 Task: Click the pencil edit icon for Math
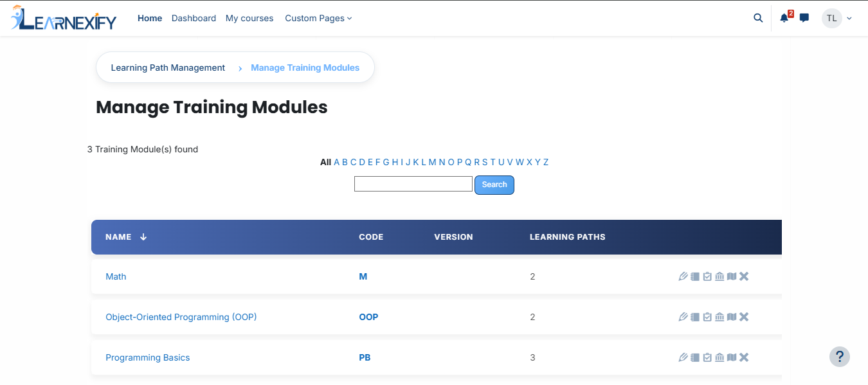point(683,276)
